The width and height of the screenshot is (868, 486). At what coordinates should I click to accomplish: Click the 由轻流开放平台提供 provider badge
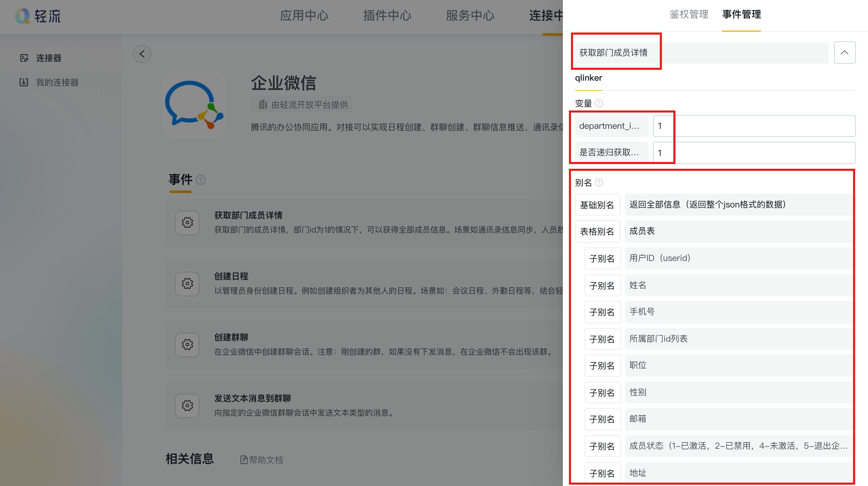pyautogui.click(x=301, y=105)
